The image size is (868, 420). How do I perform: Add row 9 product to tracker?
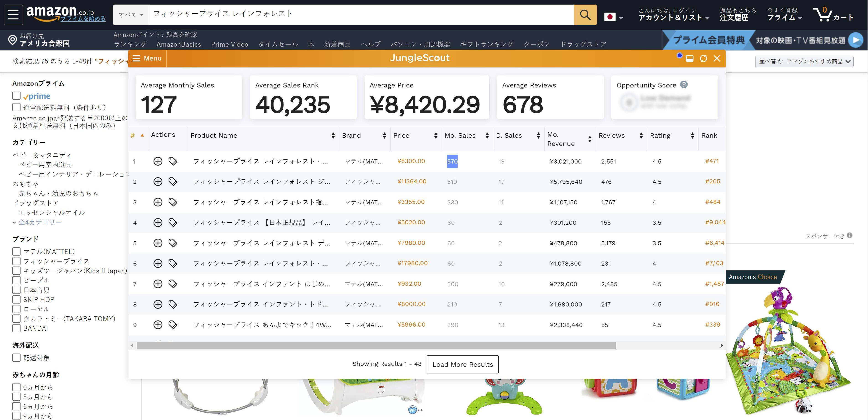[158, 325]
